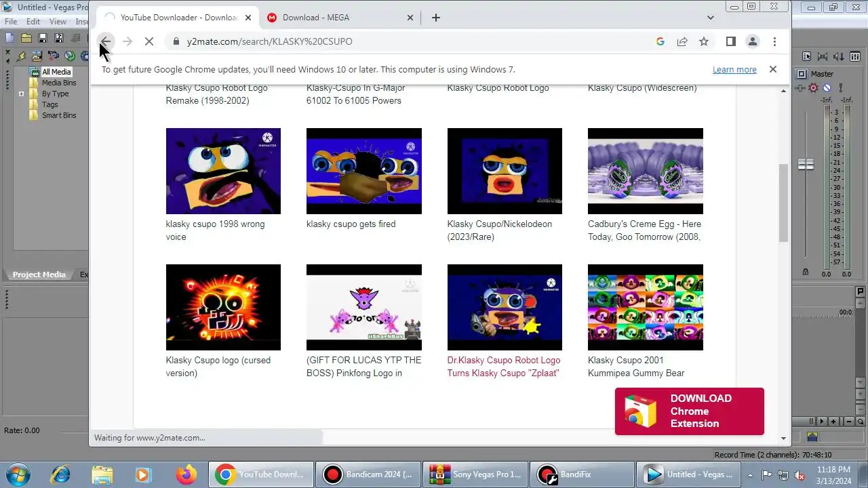This screenshot has width=868, height=488.
Task: Toggle the lock icon below Master fader
Action: point(805,272)
